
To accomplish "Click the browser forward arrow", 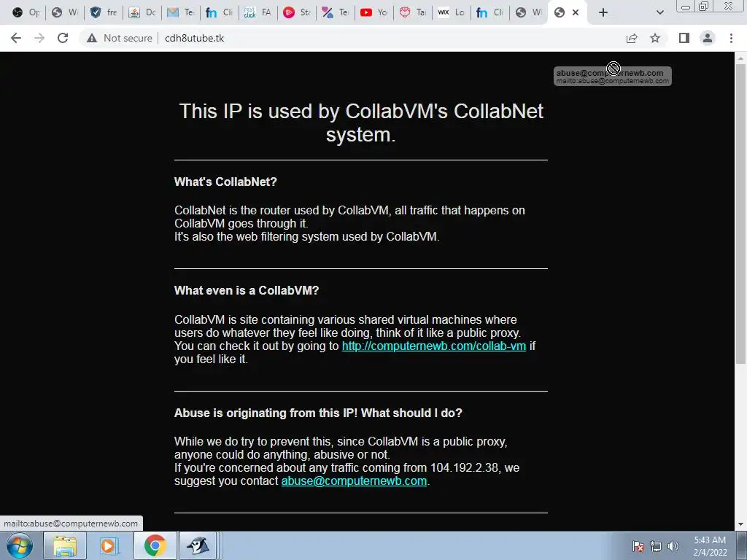I will click(39, 38).
